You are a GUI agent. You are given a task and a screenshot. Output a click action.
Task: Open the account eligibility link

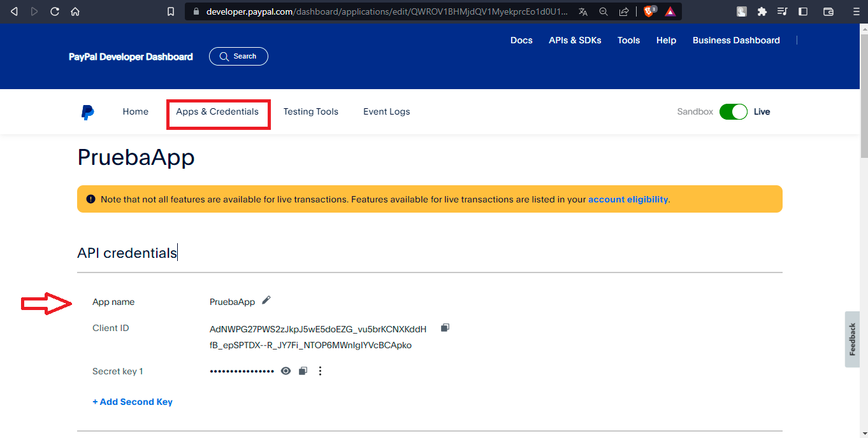628,199
